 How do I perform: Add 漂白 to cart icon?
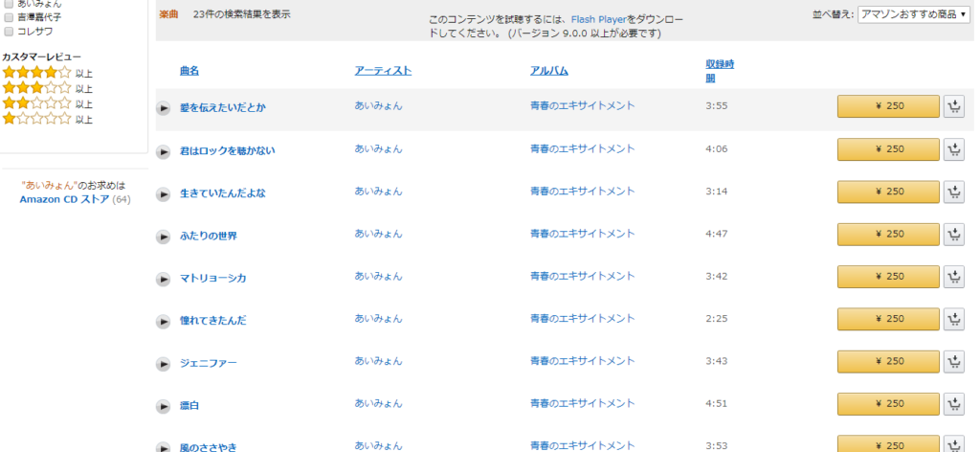(954, 404)
